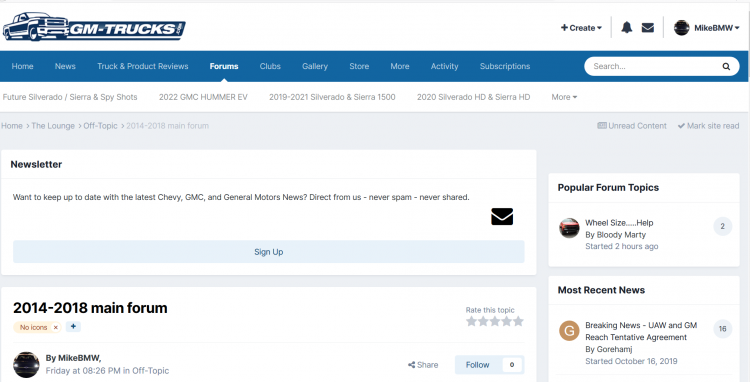Click the GM-Trucks logo

click(94, 27)
